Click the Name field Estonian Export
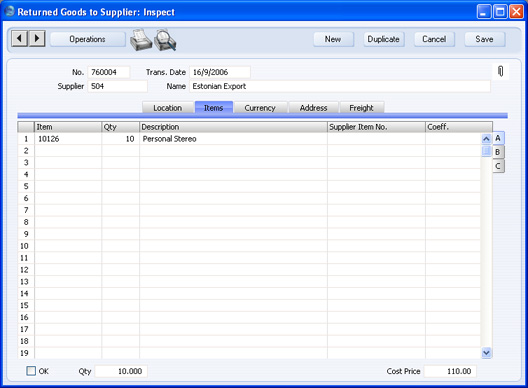The width and height of the screenshot is (528, 388). pyautogui.click(x=340, y=86)
